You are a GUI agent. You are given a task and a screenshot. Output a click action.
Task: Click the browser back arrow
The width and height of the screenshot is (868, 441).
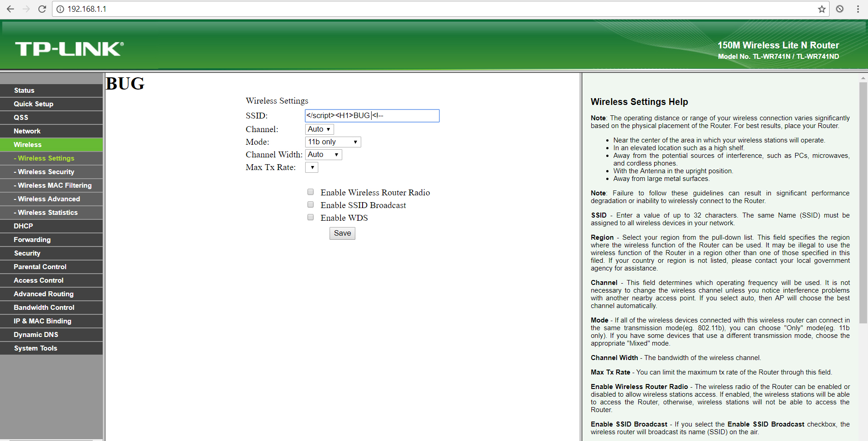[x=10, y=9]
